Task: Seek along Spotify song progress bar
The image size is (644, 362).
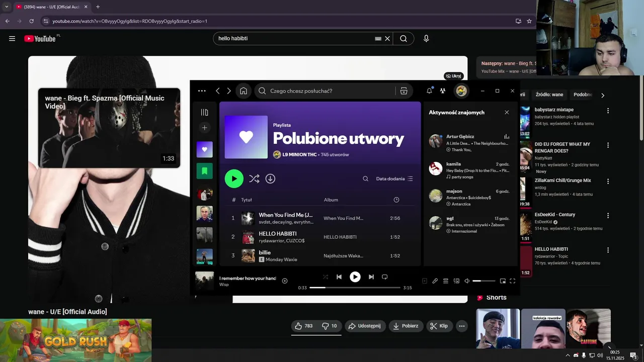Action: [x=355, y=288]
